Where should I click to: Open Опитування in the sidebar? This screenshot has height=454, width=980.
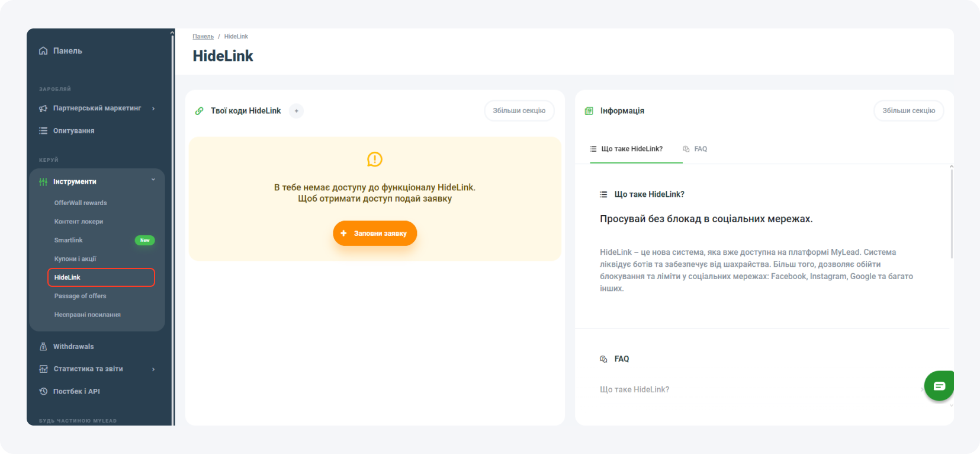tap(74, 131)
